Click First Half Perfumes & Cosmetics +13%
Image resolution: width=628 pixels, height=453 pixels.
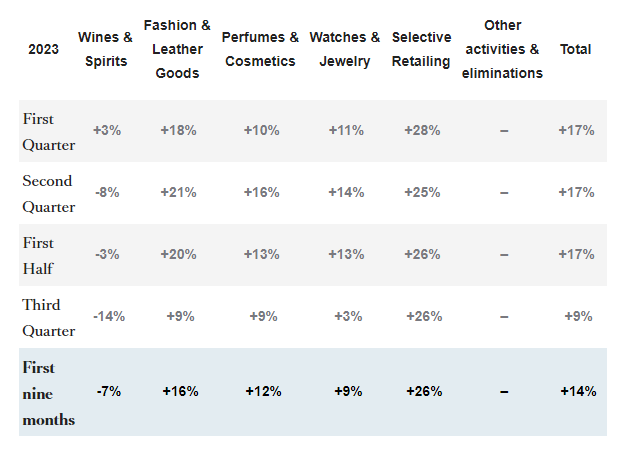click(261, 255)
